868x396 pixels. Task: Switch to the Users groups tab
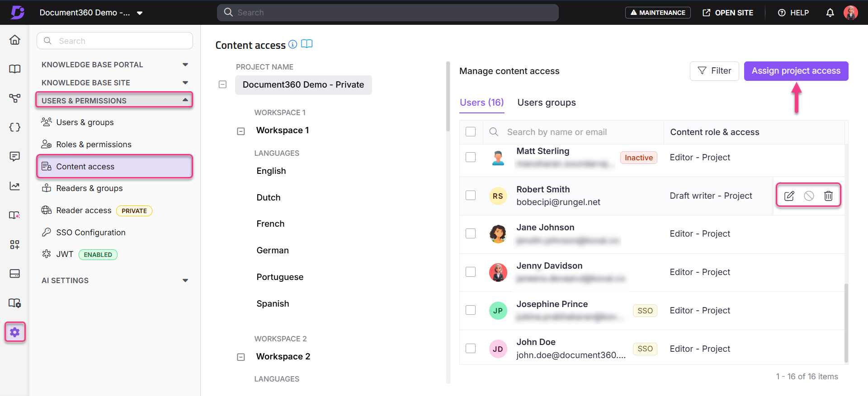click(547, 102)
